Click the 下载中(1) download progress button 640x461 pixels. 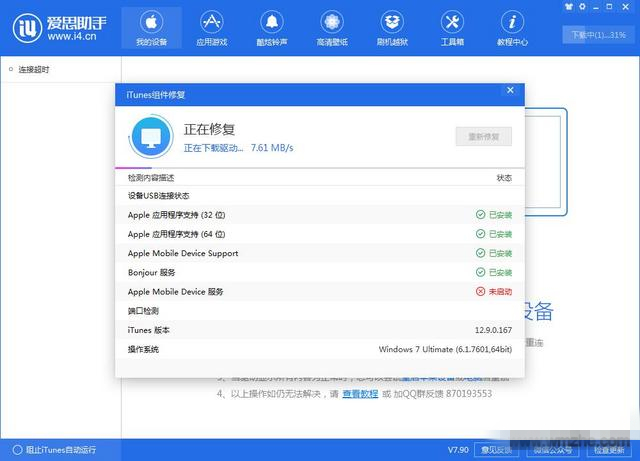tap(598, 35)
